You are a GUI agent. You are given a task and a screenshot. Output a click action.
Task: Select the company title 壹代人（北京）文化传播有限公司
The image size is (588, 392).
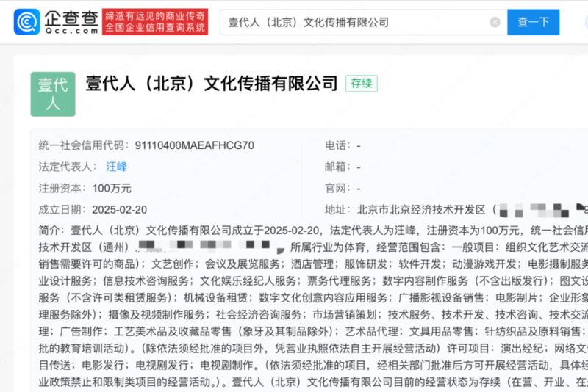click(x=212, y=84)
